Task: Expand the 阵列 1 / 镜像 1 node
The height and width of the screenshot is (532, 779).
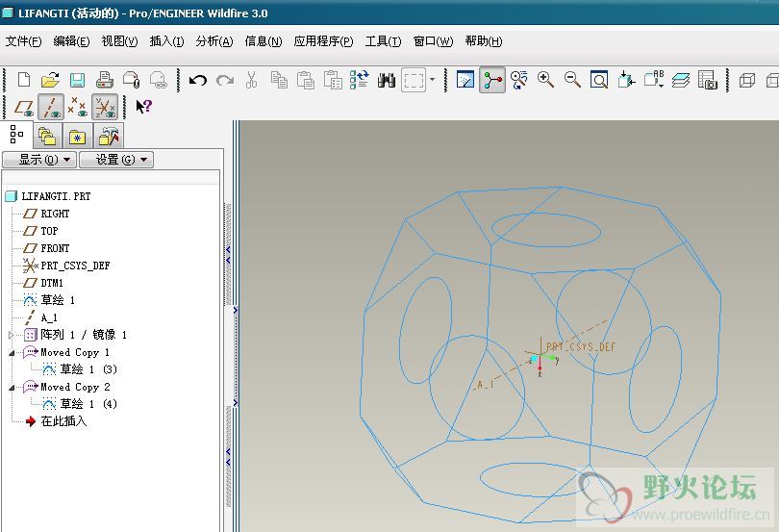Action: pos(11,335)
